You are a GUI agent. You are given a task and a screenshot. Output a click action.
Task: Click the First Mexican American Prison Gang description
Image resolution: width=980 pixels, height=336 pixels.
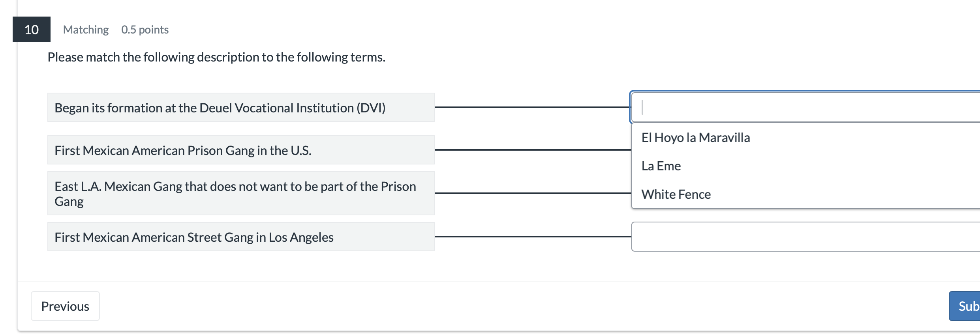pyautogui.click(x=241, y=150)
